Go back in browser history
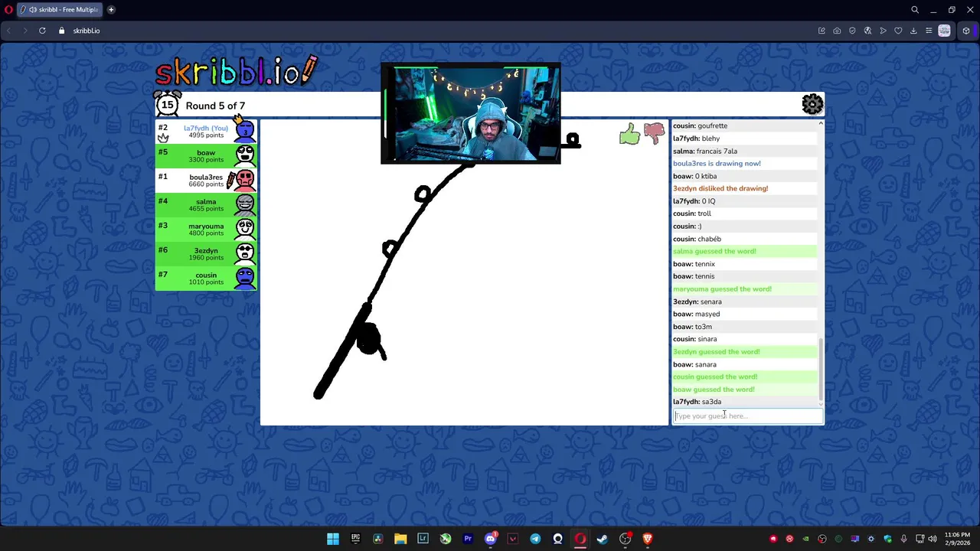 pyautogui.click(x=8, y=31)
